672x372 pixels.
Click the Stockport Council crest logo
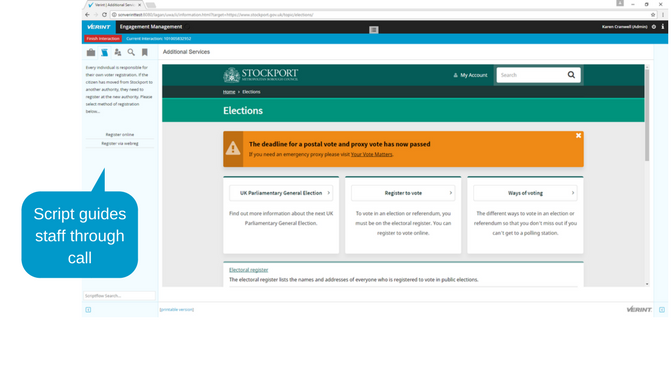point(231,75)
